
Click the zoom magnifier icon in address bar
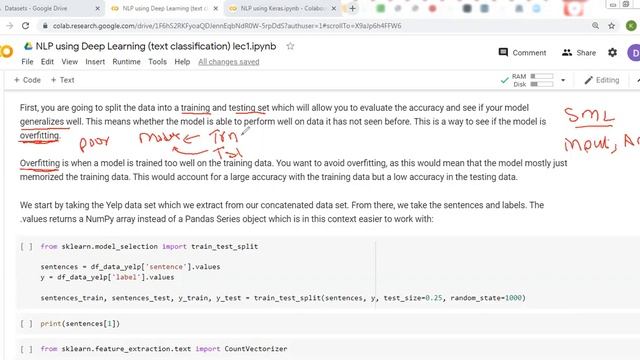[x=596, y=26]
